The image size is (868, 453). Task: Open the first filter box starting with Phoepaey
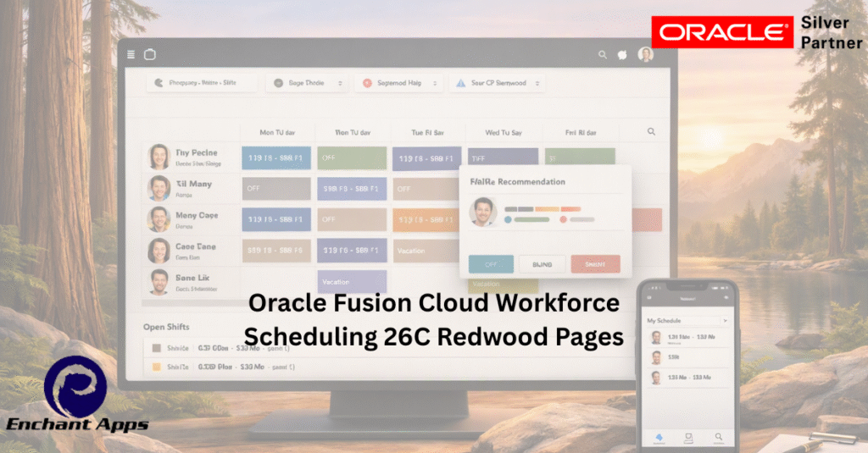pos(202,82)
